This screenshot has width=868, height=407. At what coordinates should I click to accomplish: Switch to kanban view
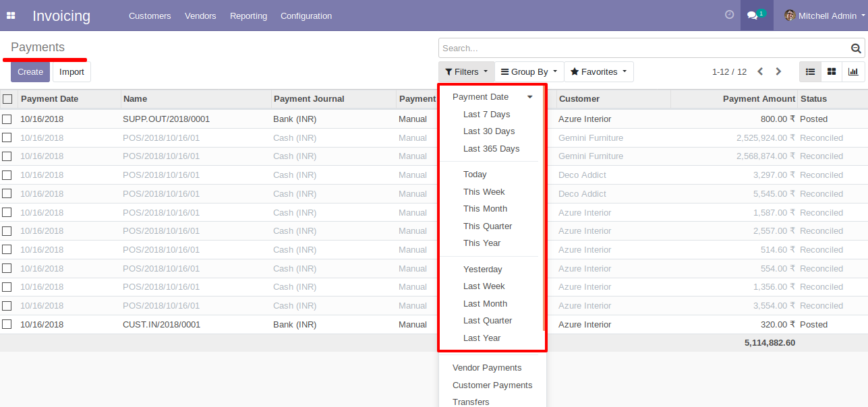pos(832,71)
